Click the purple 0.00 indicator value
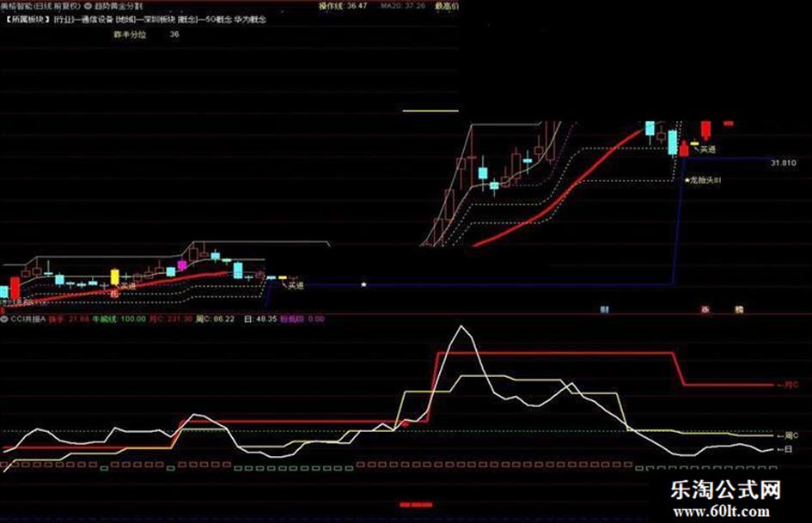The height and width of the screenshot is (523, 812). [x=316, y=319]
